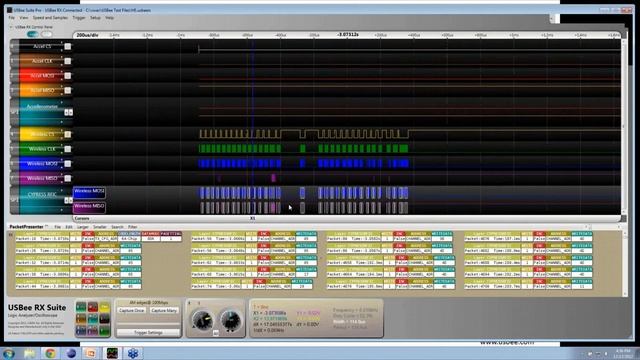This screenshot has width=640, height=360.
Task: Open the File menu in USBee Suite
Action: (x=11, y=18)
